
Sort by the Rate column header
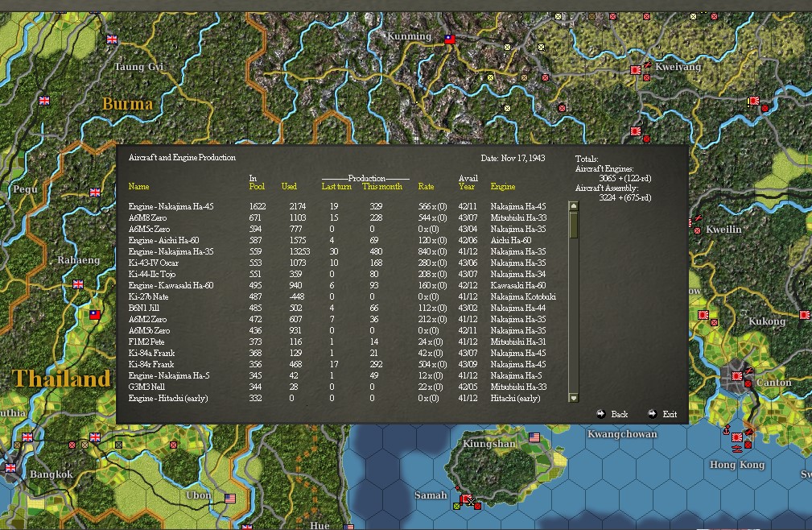[x=427, y=187]
